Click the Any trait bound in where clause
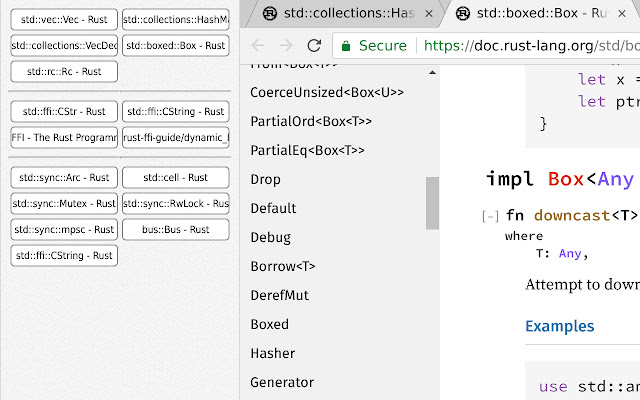The image size is (640, 400). (x=570, y=253)
